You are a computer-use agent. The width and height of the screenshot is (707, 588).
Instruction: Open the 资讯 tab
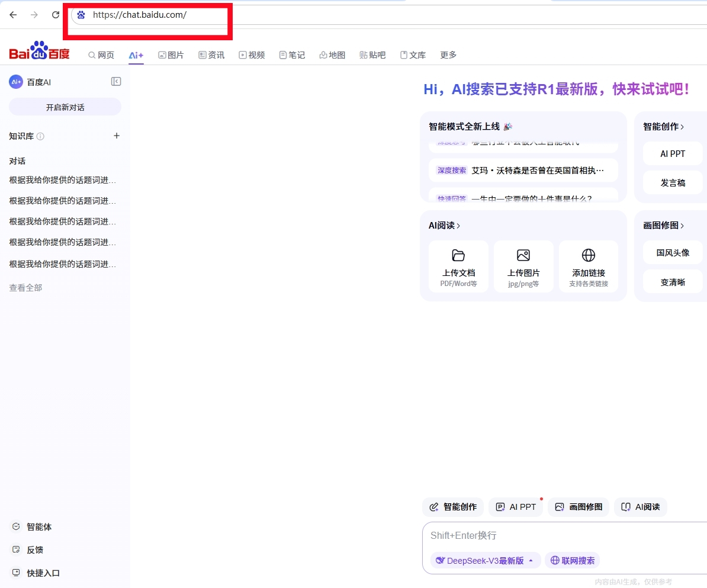click(x=211, y=55)
